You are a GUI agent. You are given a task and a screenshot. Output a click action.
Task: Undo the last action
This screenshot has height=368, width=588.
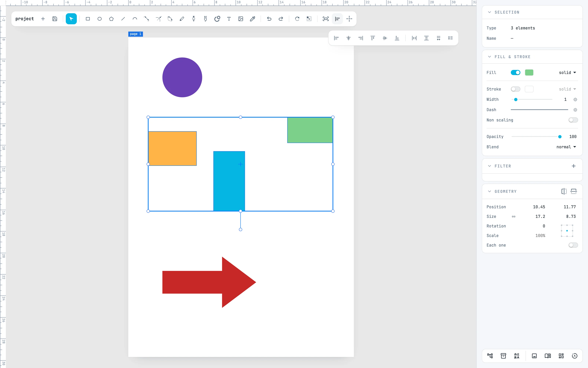coord(269,19)
